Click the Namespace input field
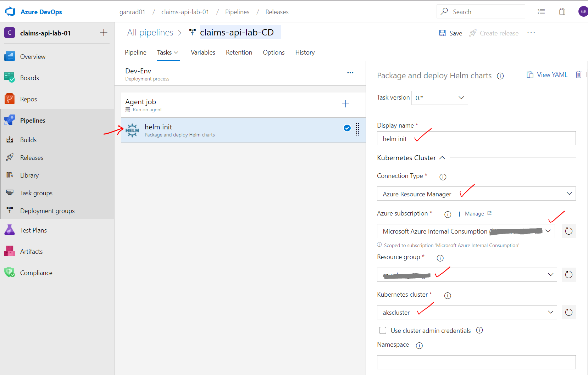The height and width of the screenshot is (375, 588). [x=476, y=362]
